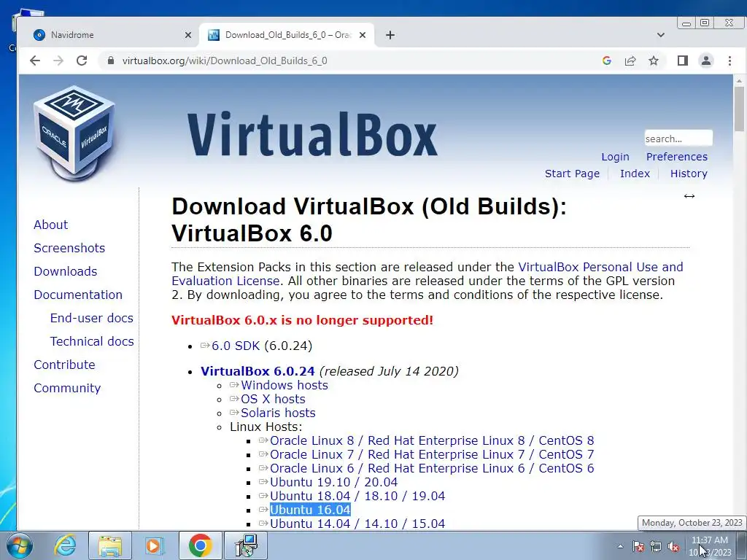Open Chrome three-dot menu
The width and height of the screenshot is (747, 560).
tap(729, 61)
